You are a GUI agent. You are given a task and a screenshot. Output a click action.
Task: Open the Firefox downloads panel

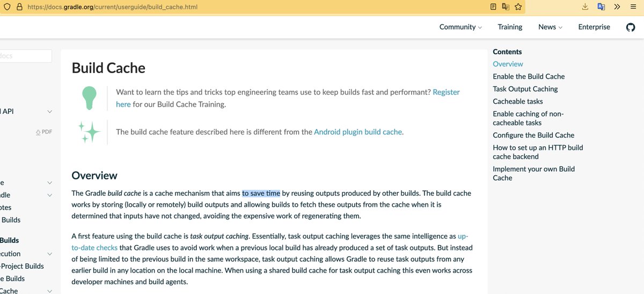click(x=586, y=7)
